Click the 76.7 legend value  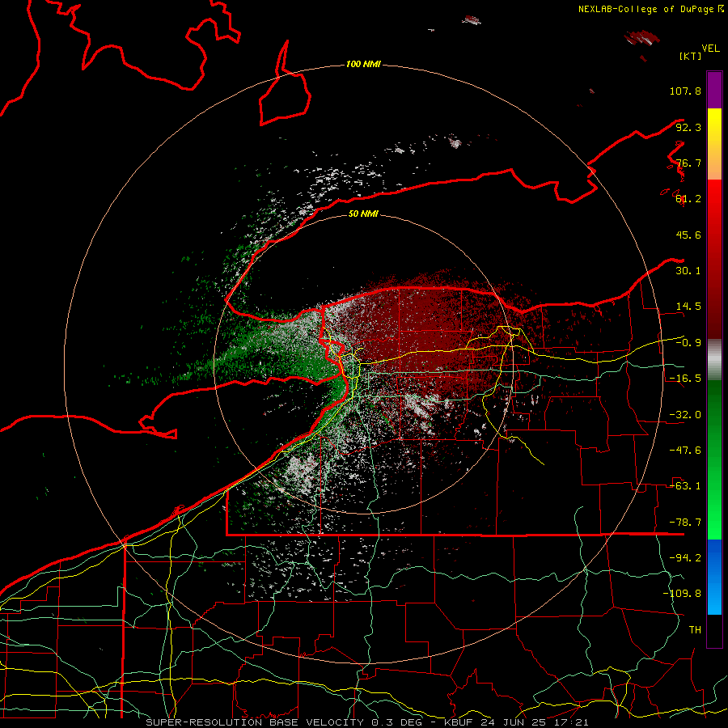pyautogui.click(x=688, y=163)
